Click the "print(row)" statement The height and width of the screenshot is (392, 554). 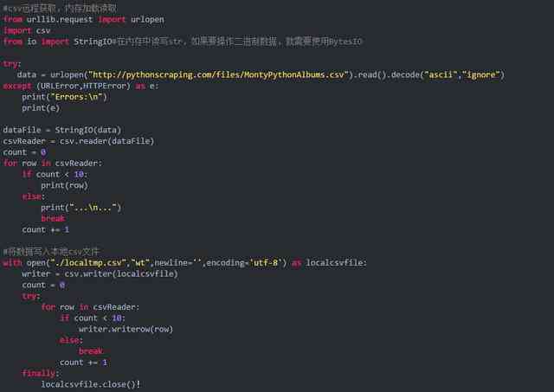64,185
